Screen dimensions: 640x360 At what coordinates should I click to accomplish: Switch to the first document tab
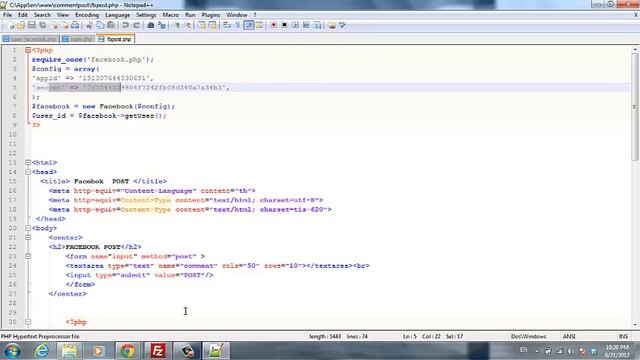click(x=31, y=39)
